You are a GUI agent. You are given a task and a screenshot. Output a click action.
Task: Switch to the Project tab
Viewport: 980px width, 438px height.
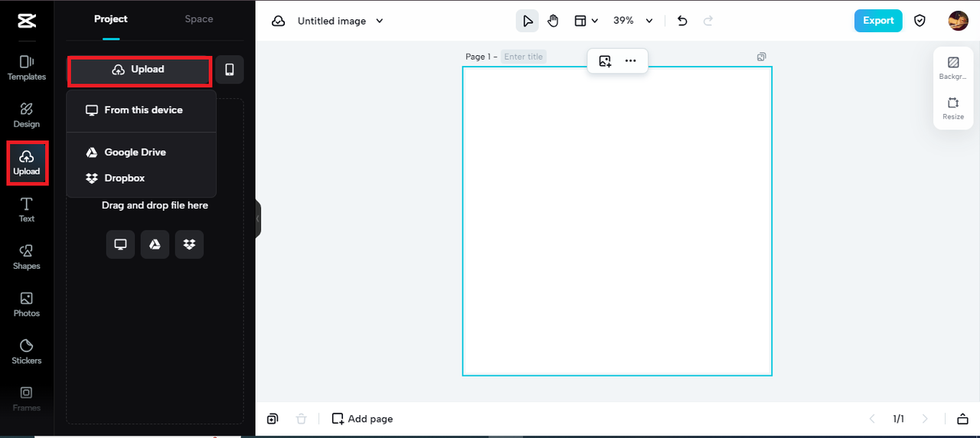click(111, 19)
